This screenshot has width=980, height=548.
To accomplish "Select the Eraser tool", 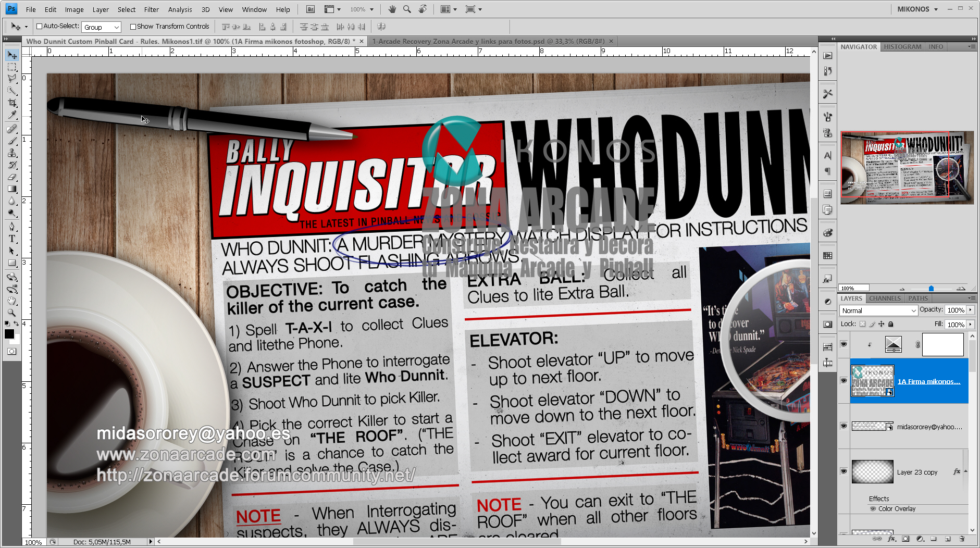I will click(x=11, y=177).
